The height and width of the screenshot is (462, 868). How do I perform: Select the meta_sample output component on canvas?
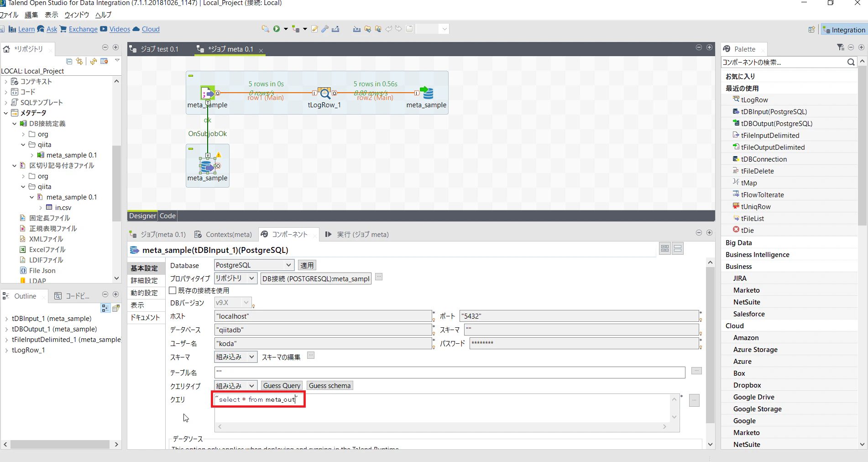426,93
